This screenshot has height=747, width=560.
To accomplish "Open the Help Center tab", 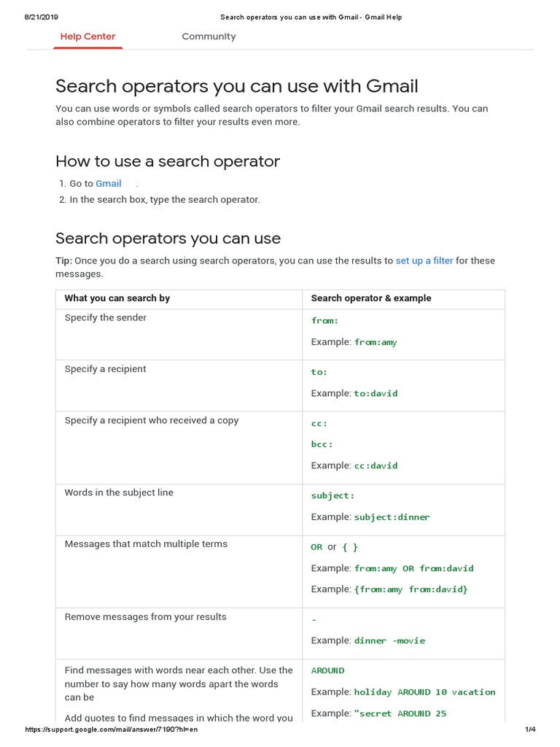I will 87,36.
